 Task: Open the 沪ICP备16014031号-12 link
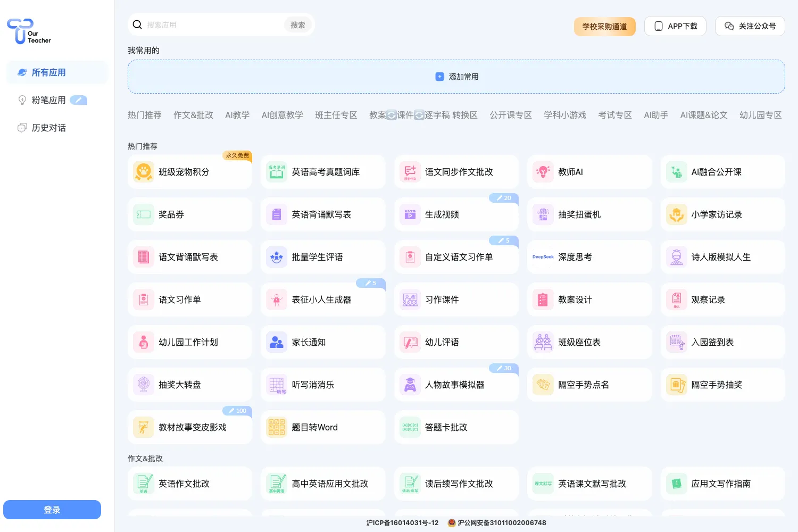[402, 523]
